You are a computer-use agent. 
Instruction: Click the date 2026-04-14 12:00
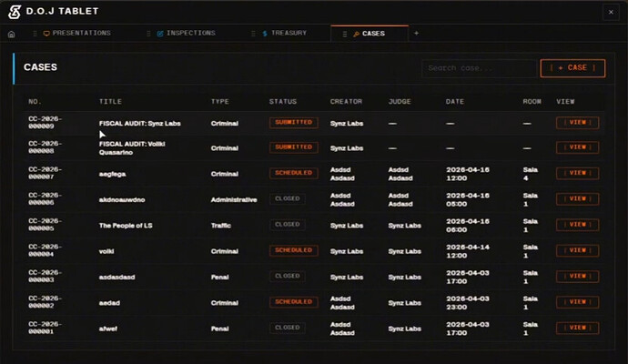(x=468, y=251)
